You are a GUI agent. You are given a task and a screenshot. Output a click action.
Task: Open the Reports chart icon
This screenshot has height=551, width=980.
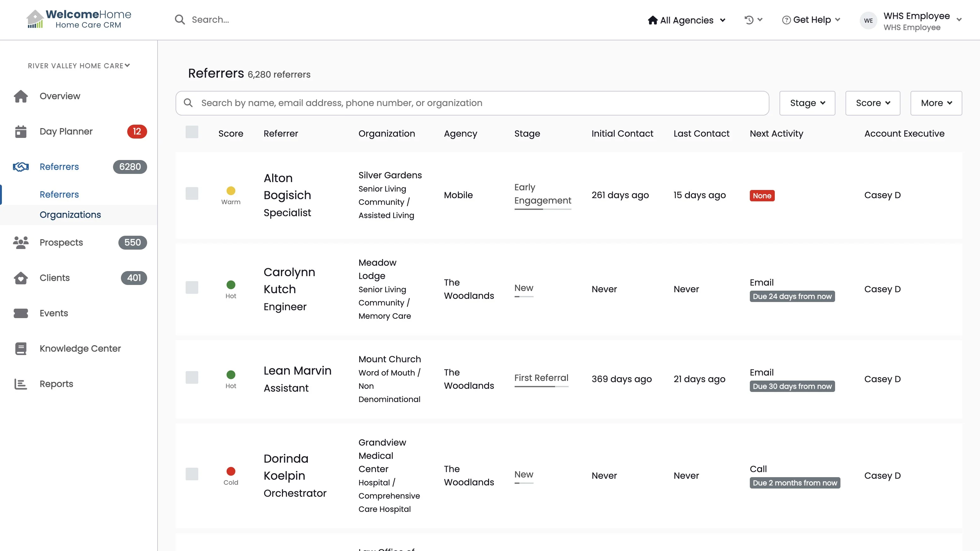pyautogui.click(x=21, y=384)
